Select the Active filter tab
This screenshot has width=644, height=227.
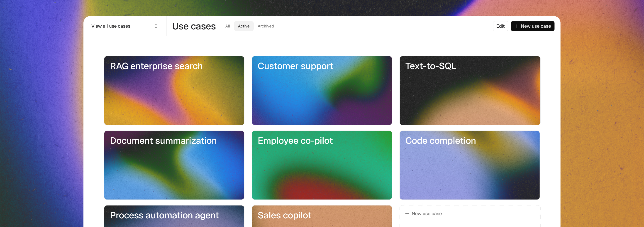click(244, 26)
